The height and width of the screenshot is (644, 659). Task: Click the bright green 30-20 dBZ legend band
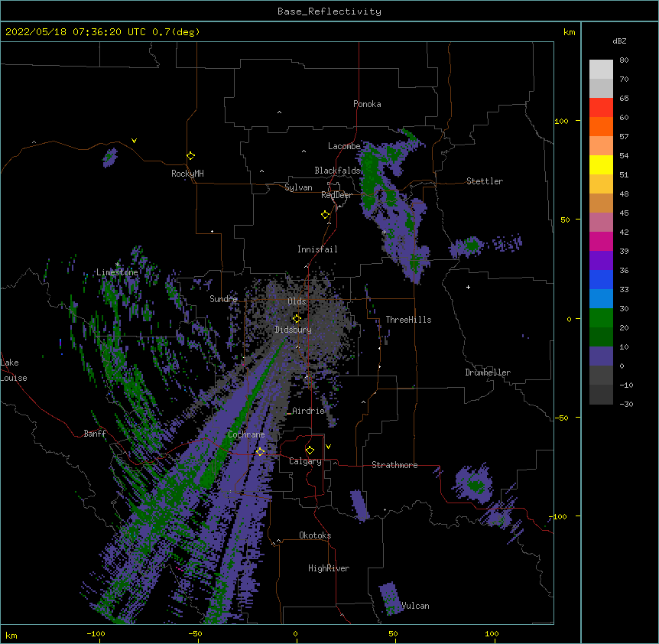click(601, 318)
